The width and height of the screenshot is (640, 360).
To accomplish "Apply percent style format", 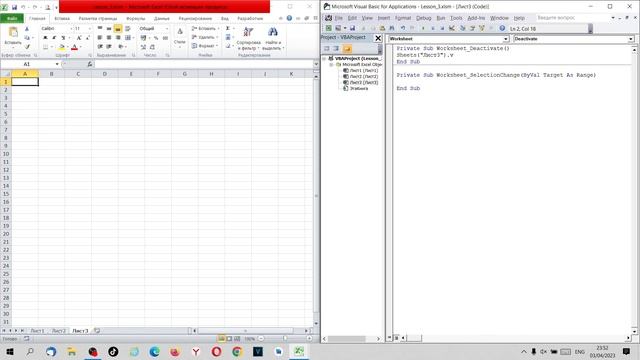I will pos(156,38).
